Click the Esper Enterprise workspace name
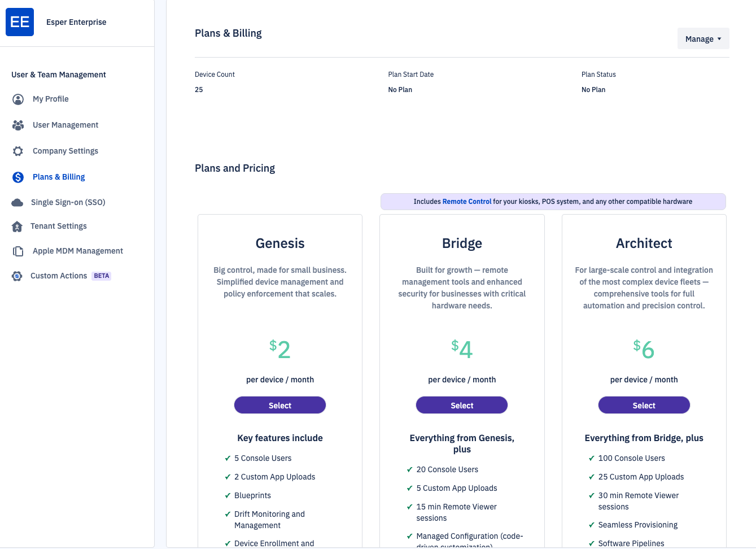 pyautogui.click(x=76, y=22)
